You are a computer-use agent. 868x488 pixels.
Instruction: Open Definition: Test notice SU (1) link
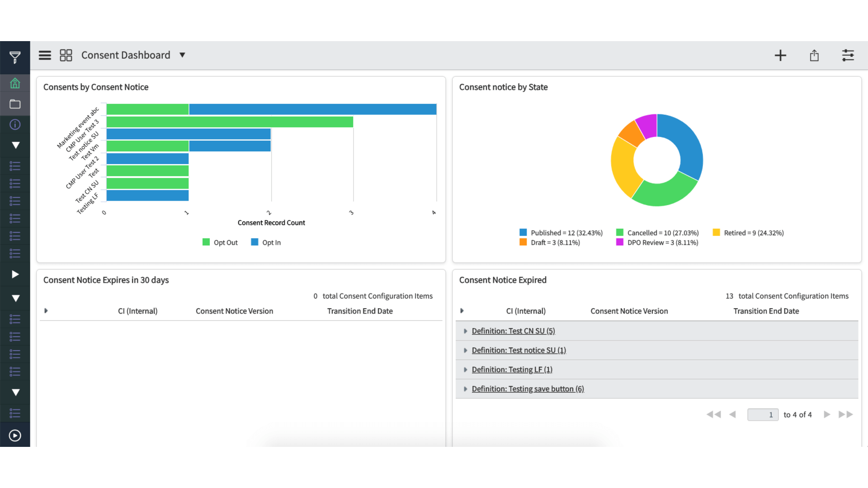click(519, 351)
